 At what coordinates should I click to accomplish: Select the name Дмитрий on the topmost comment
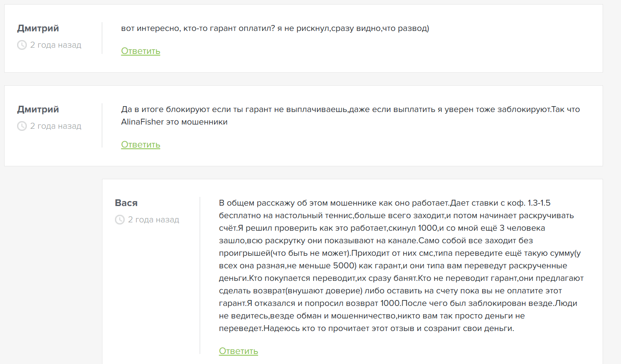(38, 28)
